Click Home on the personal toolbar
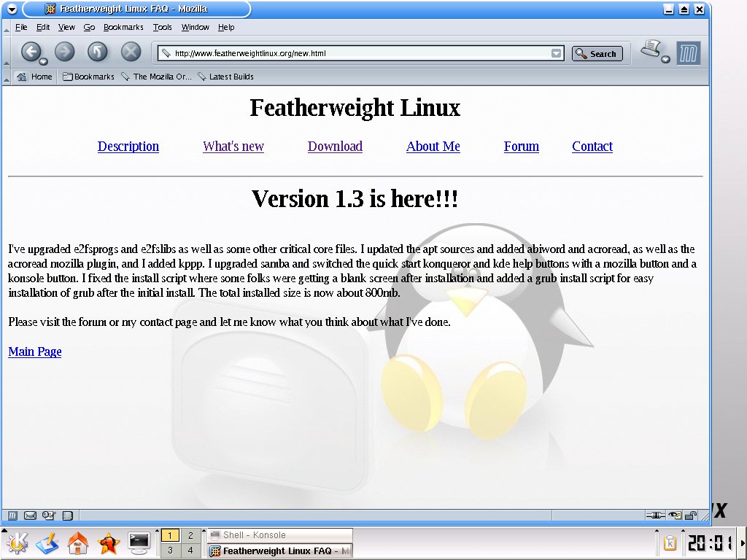 point(34,77)
